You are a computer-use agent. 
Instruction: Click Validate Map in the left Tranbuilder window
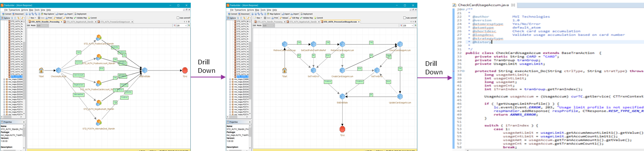click(80, 18)
